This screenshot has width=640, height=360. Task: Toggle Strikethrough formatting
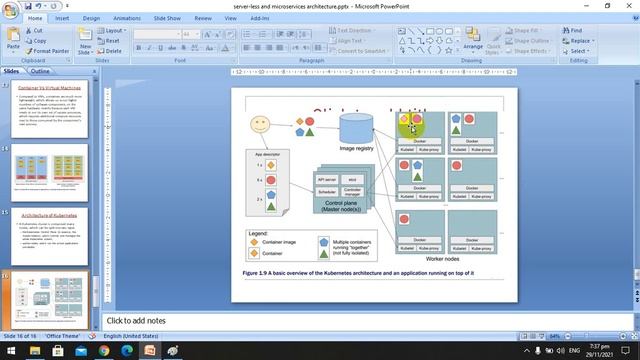(x=172, y=48)
